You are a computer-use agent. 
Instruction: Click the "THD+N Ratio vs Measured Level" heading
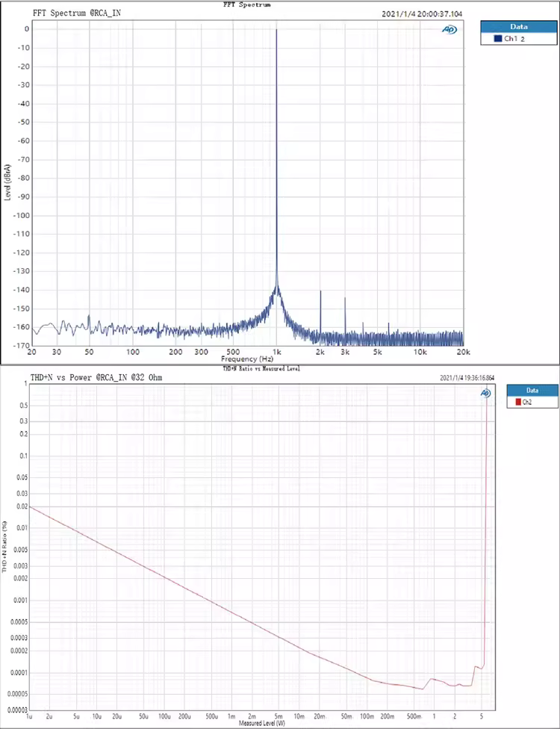pyautogui.click(x=261, y=368)
